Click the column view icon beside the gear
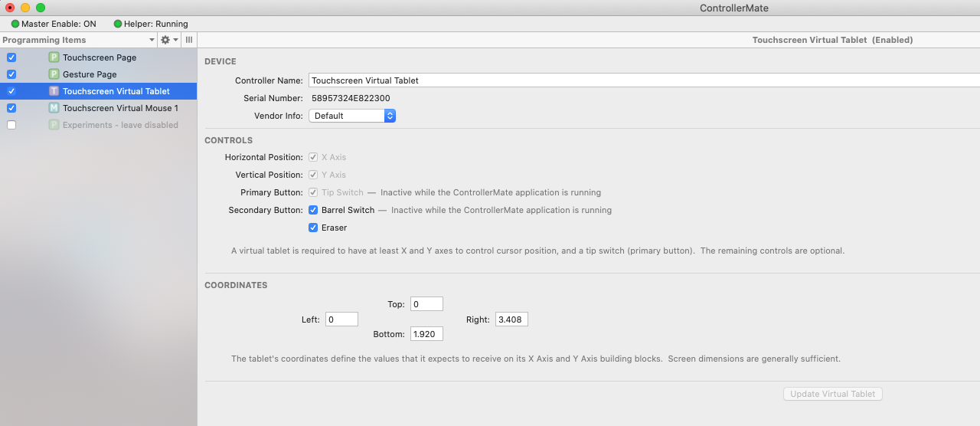 click(x=189, y=40)
